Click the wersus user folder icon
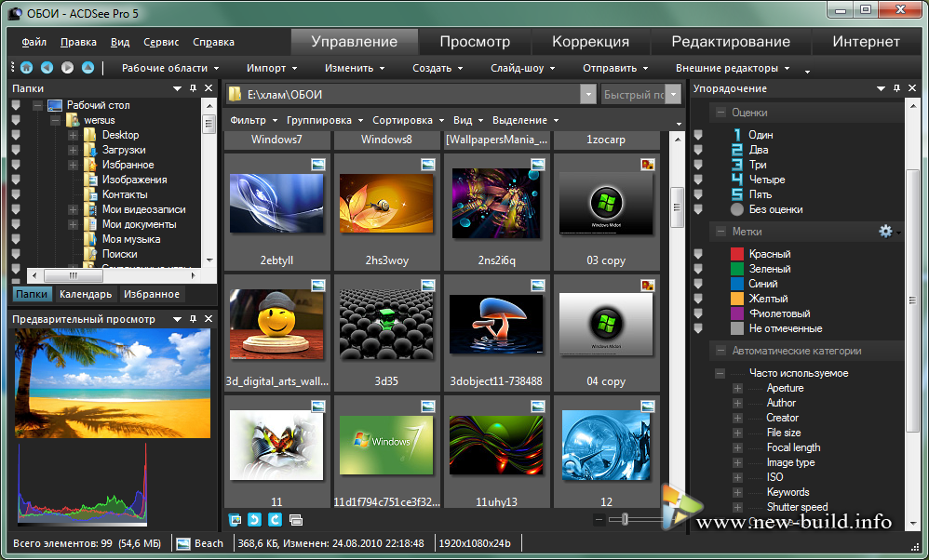This screenshot has width=929, height=560. click(x=73, y=120)
